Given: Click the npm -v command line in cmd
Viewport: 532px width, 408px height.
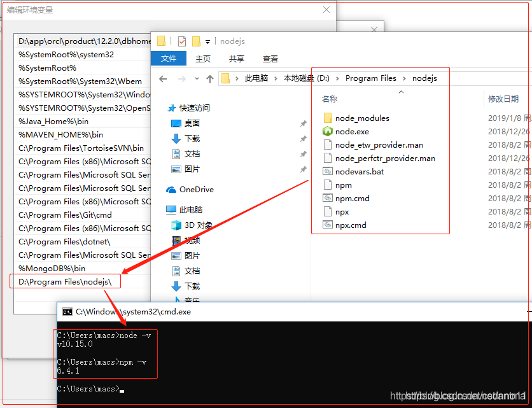Looking at the screenshot, I should tap(102, 362).
